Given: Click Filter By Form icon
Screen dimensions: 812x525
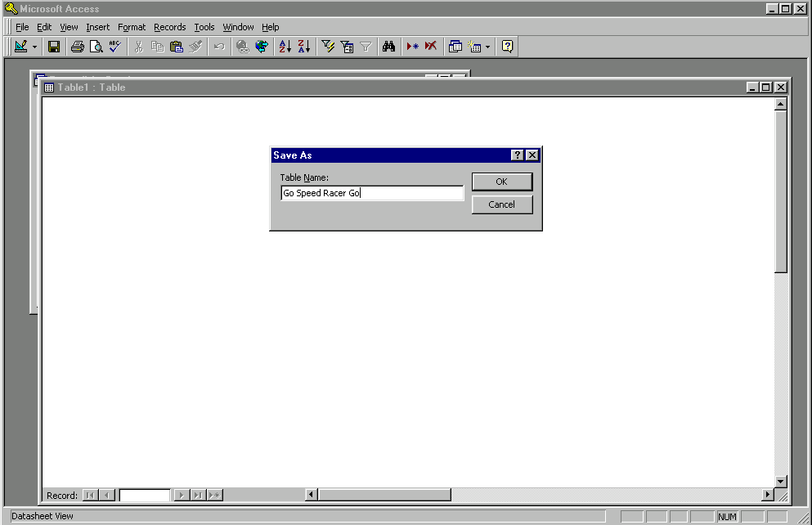Looking at the screenshot, I should click(x=347, y=47).
